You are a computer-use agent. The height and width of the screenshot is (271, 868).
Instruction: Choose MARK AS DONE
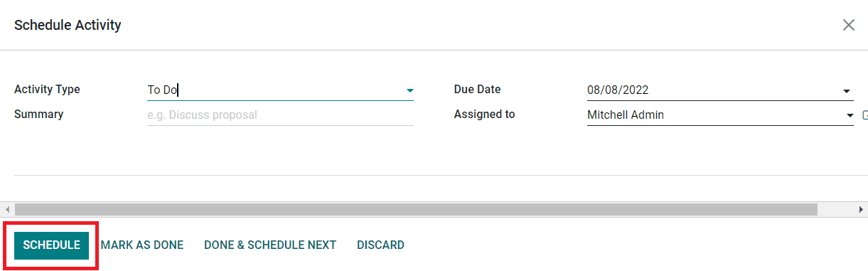click(142, 245)
